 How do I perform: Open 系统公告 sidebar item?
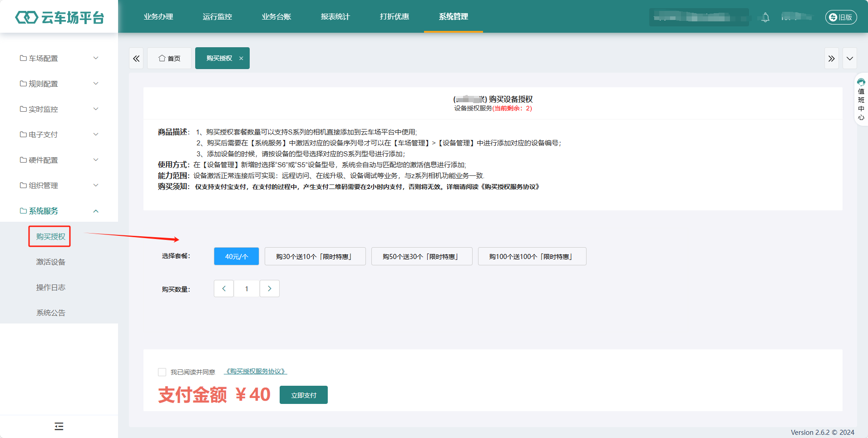click(51, 313)
